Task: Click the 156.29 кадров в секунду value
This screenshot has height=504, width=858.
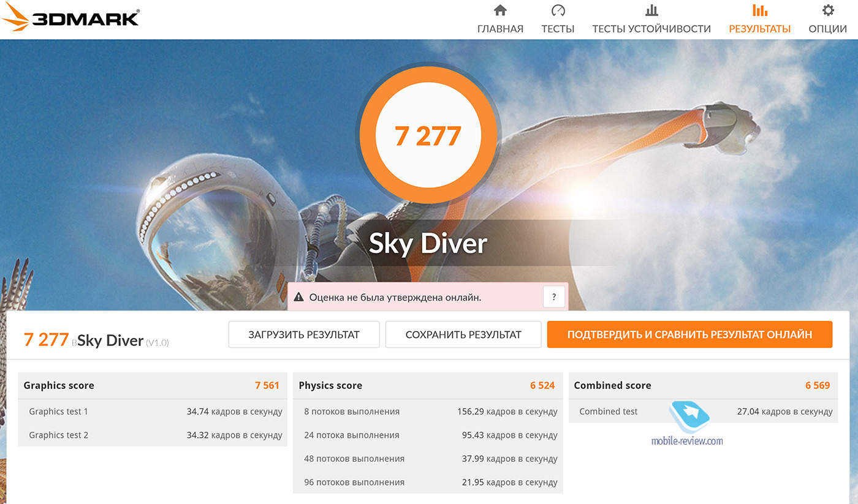Action: [507, 412]
